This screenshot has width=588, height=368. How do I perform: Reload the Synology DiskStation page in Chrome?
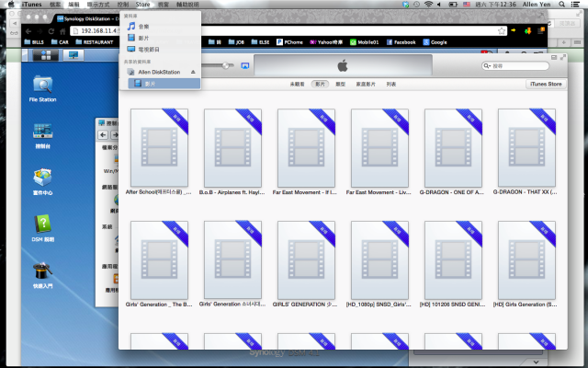(x=51, y=31)
